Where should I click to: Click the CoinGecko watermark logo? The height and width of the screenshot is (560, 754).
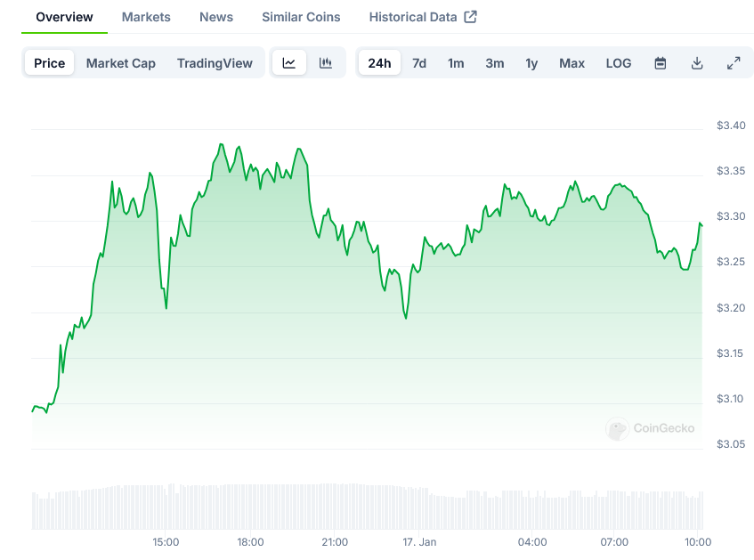[651, 428]
